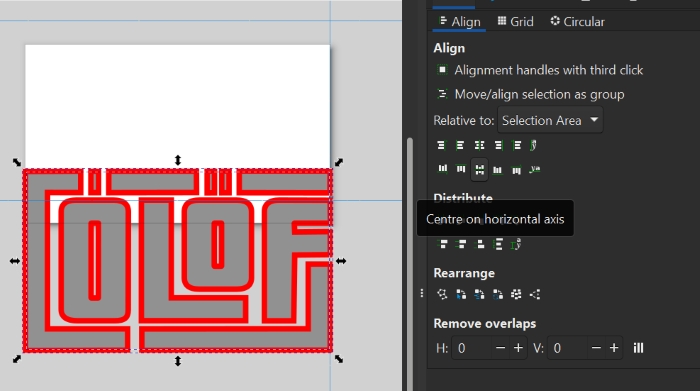The width and height of the screenshot is (700, 391).
Task: Toggle Alignment handles with third click
Action: (x=442, y=70)
